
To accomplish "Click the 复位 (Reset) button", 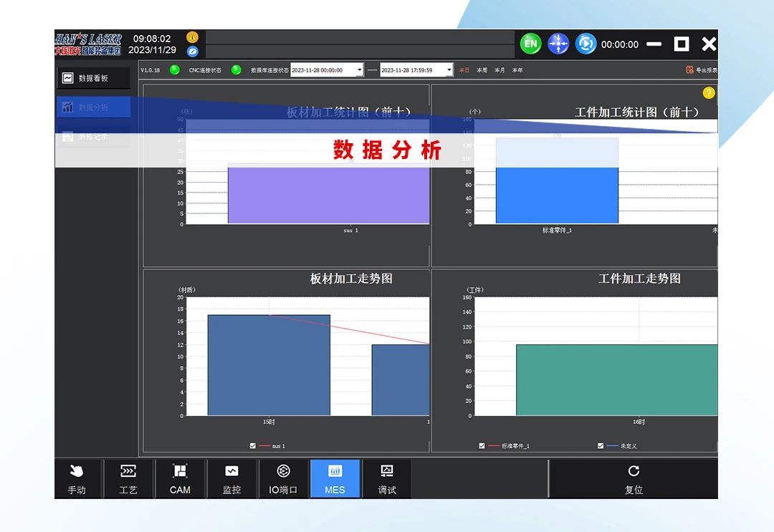I will pyautogui.click(x=634, y=478).
